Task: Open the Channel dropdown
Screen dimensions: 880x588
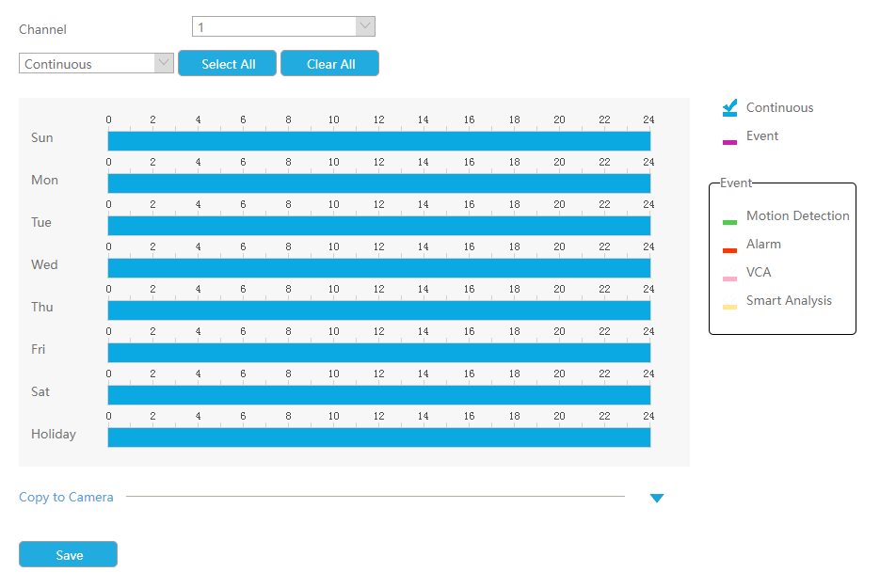Action: tap(283, 26)
